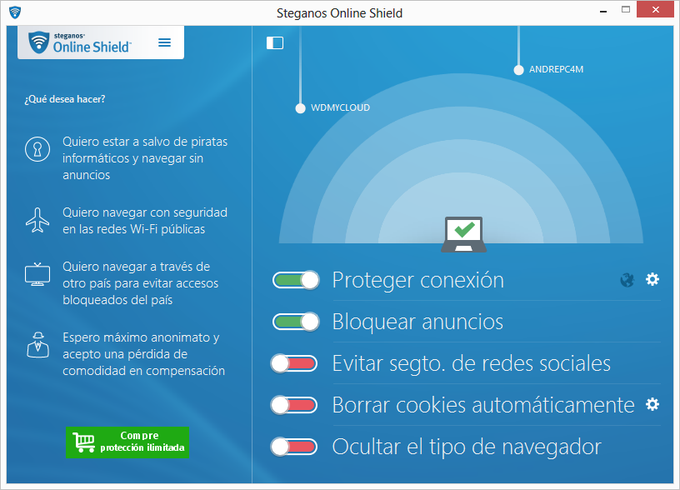Image resolution: width=680 pixels, height=490 pixels.
Task: Open the globe location icon beside Proteger conexión
Action: coord(627,280)
